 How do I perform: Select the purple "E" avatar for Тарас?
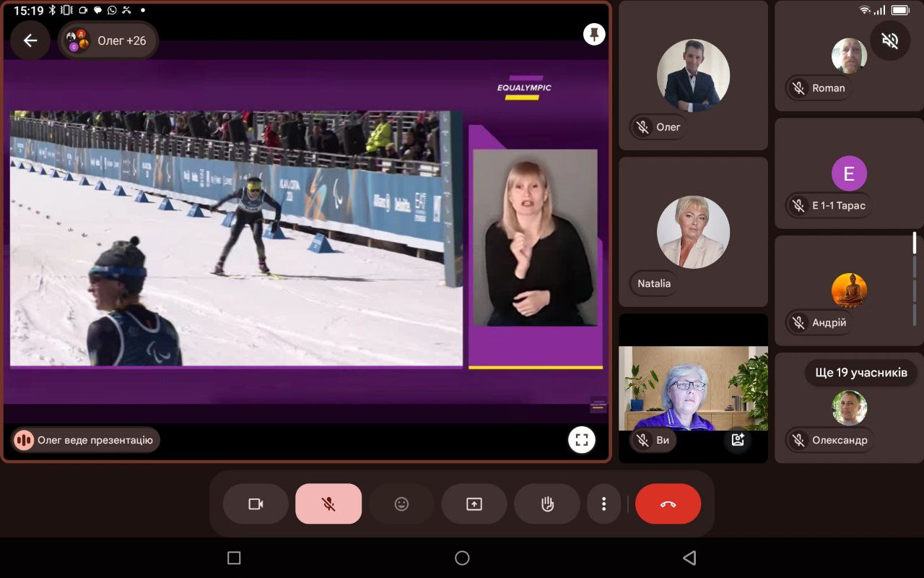(x=849, y=173)
